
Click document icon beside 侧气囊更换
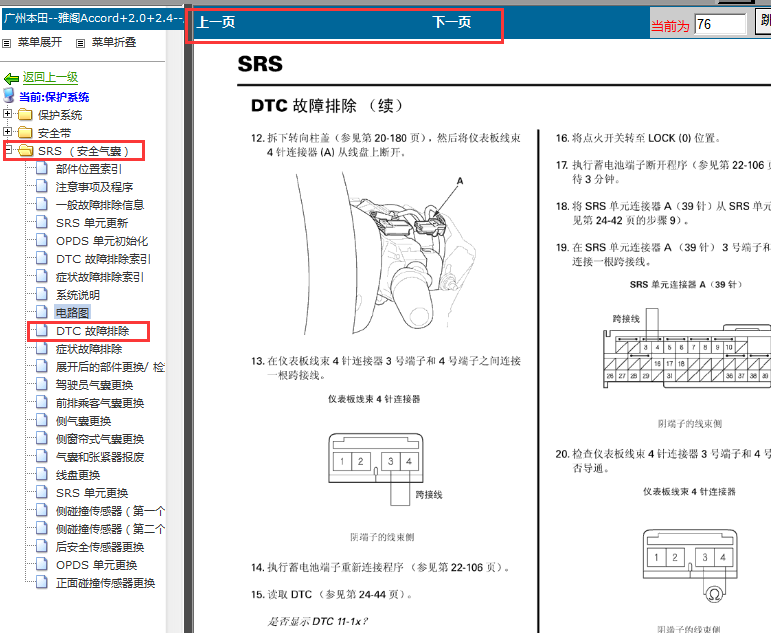[x=42, y=421]
